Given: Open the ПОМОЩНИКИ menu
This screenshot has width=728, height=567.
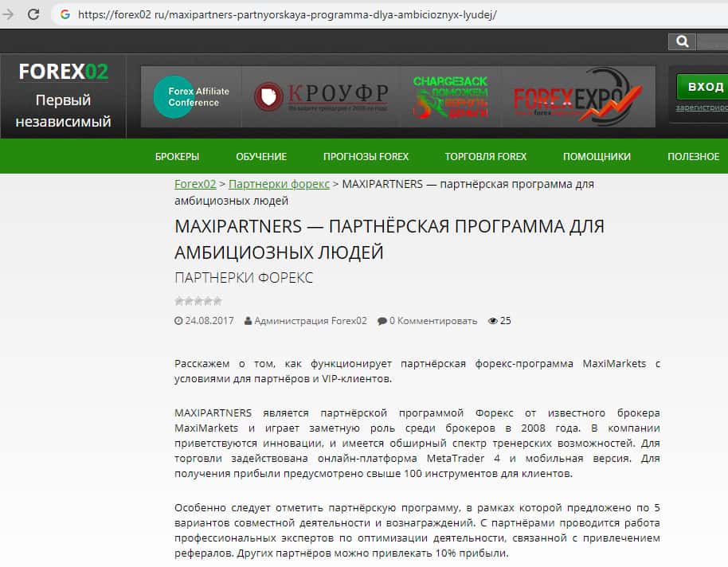Looking at the screenshot, I should 597,157.
